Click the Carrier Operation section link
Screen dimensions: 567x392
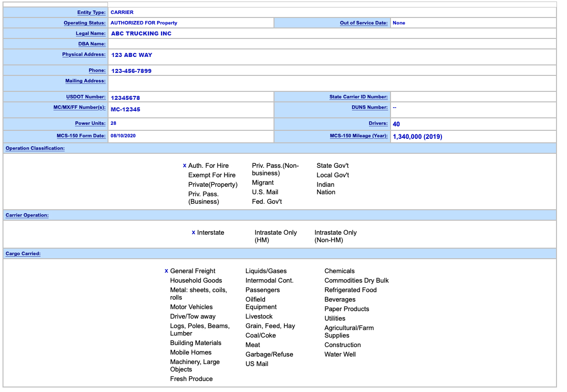tap(27, 215)
